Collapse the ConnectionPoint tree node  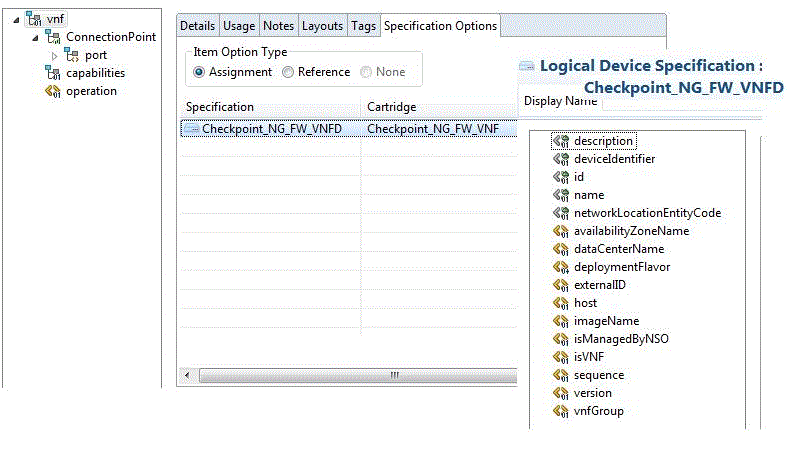click(x=35, y=38)
